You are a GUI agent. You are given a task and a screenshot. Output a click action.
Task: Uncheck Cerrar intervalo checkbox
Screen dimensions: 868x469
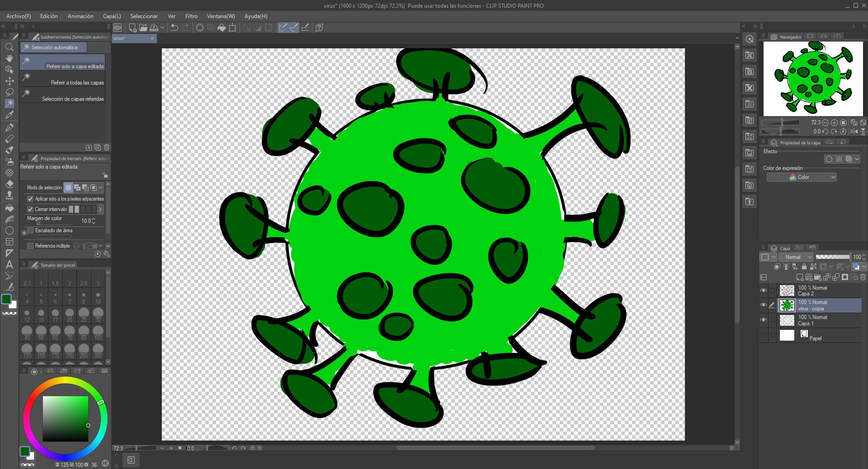click(30, 209)
